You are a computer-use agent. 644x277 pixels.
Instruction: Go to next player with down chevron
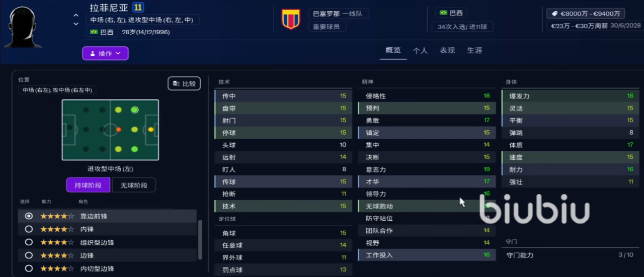(x=76, y=24)
